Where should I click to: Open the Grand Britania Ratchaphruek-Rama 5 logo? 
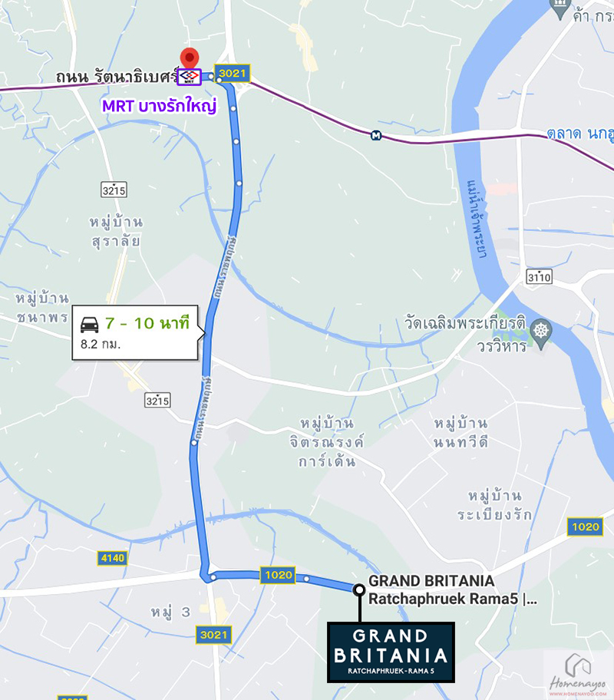click(x=391, y=652)
